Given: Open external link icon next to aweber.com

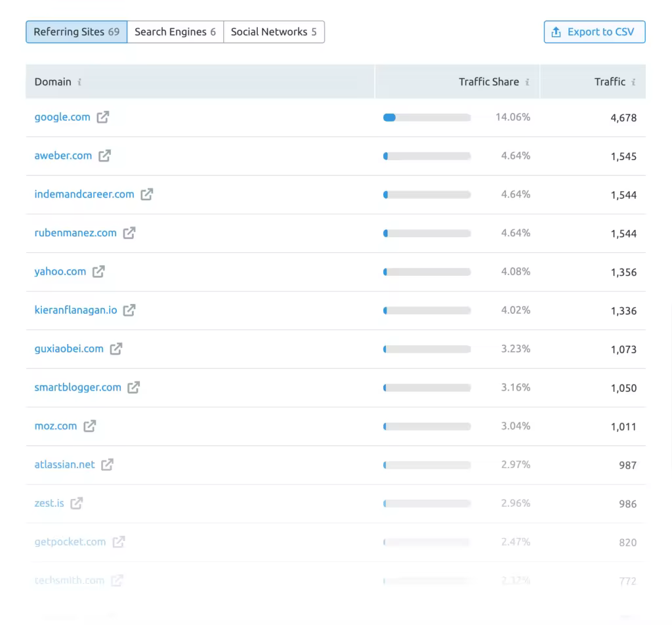Looking at the screenshot, I should (x=104, y=156).
